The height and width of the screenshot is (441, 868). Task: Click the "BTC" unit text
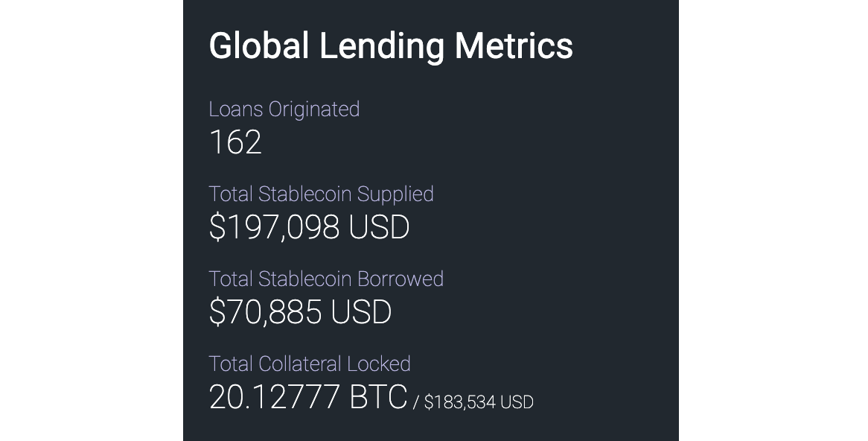tap(378, 397)
